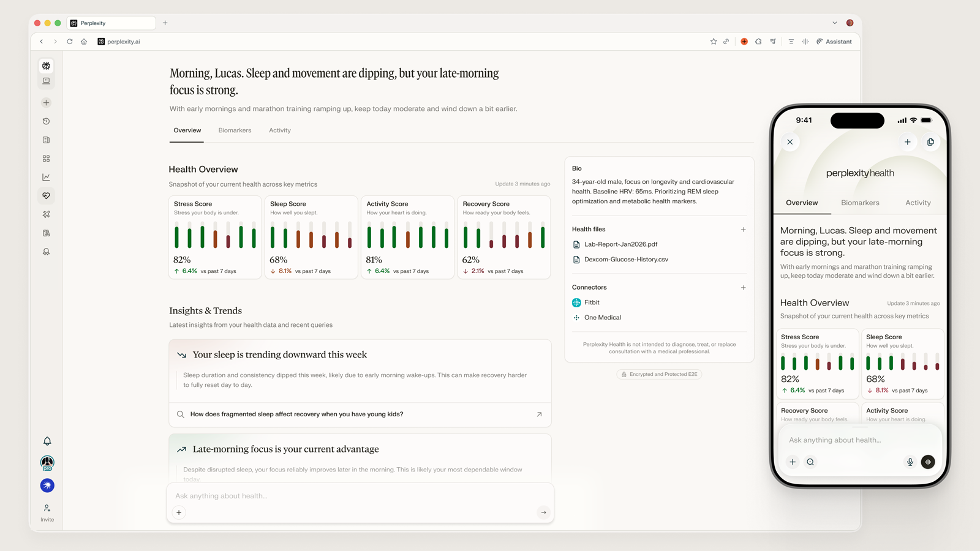Click the history clock icon in sidebar
The image size is (980, 551).
coord(47,121)
